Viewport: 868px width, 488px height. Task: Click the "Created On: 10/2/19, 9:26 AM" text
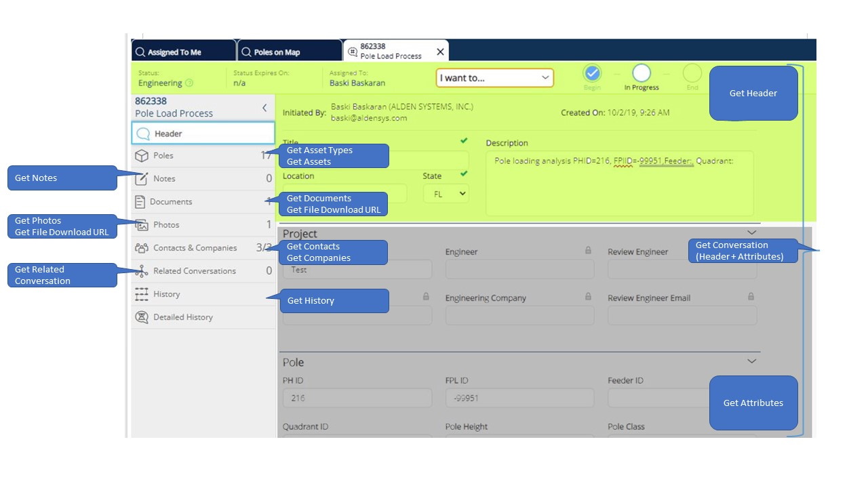[x=615, y=113]
